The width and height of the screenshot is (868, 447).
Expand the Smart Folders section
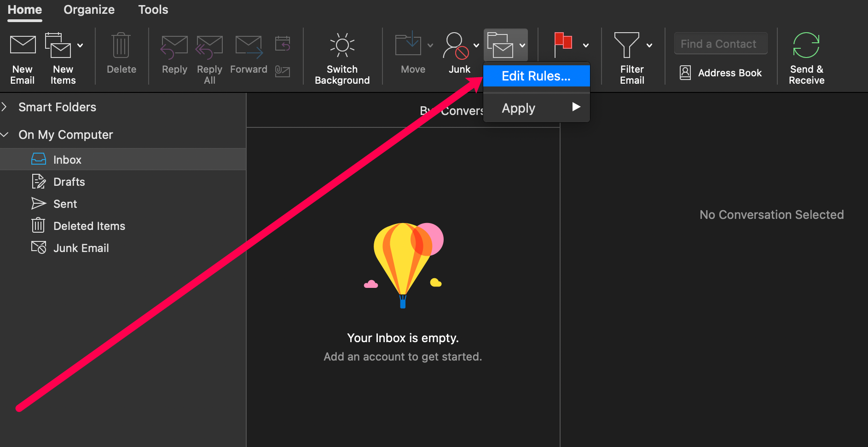click(x=4, y=107)
